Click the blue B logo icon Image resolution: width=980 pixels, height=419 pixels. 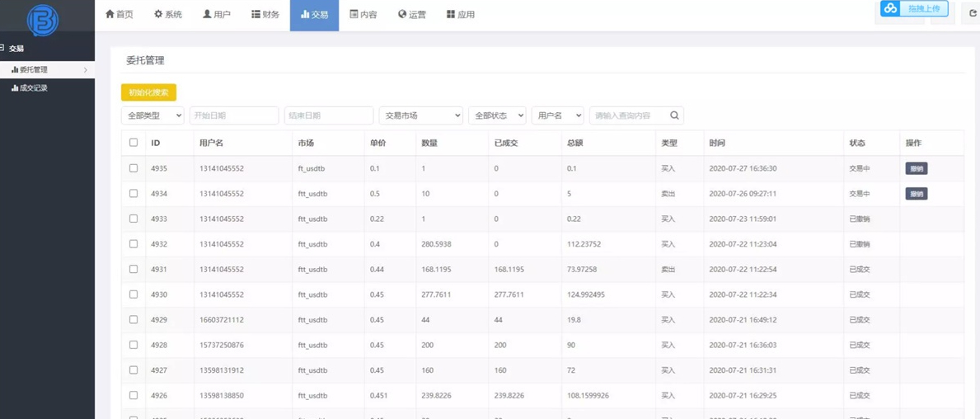pyautogui.click(x=43, y=20)
